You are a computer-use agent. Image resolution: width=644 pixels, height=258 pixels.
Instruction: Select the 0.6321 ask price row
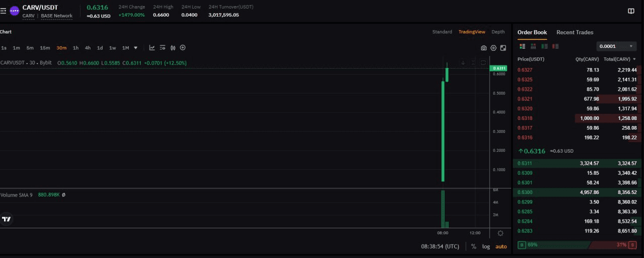pyautogui.click(x=577, y=99)
